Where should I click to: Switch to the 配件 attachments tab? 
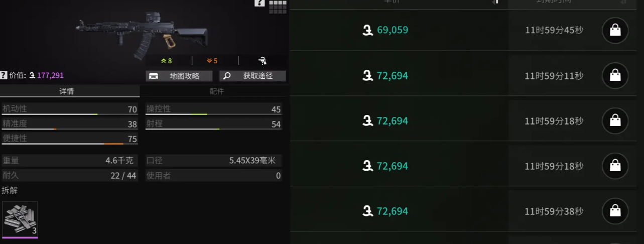point(216,91)
